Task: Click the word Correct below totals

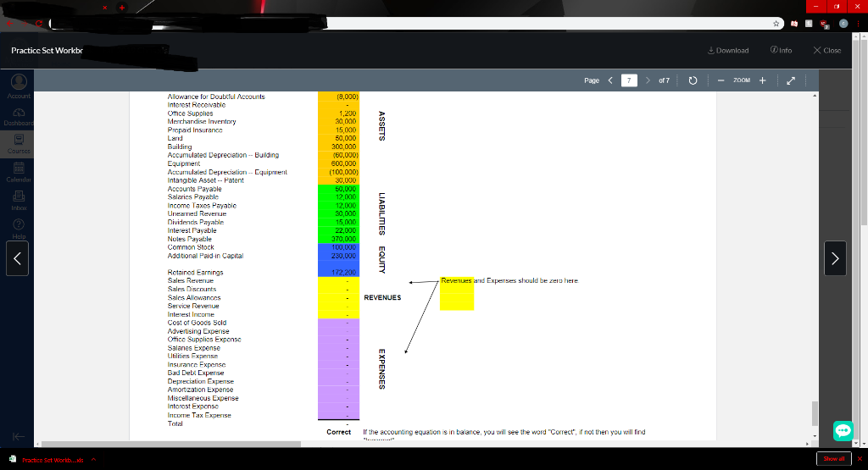Action: pyautogui.click(x=339, y=433)
